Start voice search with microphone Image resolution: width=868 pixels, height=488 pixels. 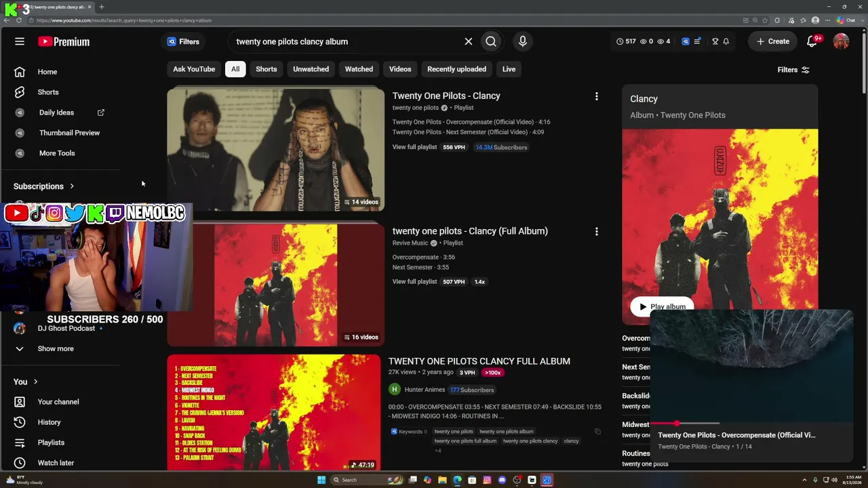pos(523,41)
